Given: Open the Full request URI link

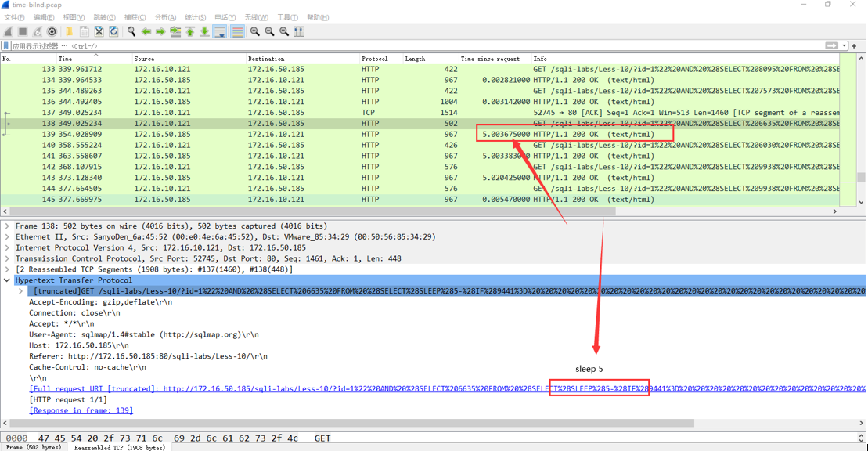Looking at the screenshot, I should click(447, 389).
